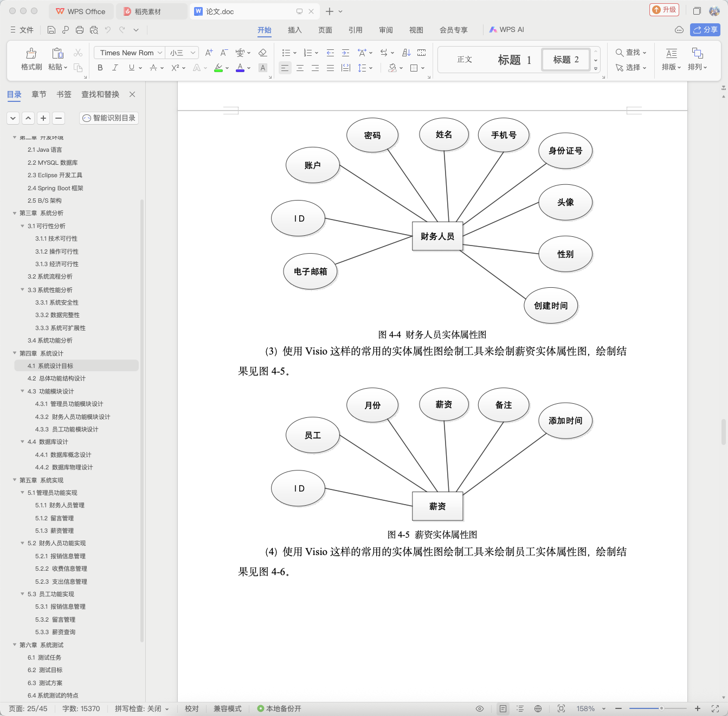
Task: Switch to the 插入 ribbon tab
Action: (294, 30)
